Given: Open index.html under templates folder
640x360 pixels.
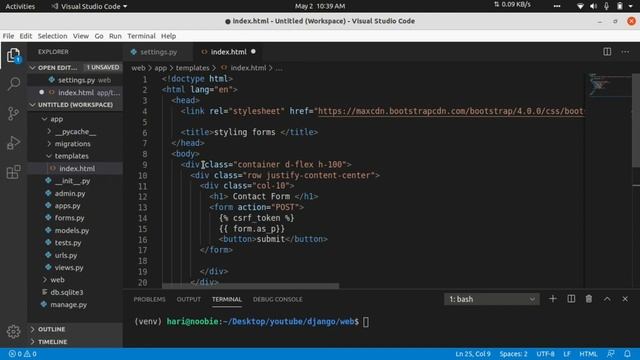Looking at the screenshot, I should tap(75, 168).
